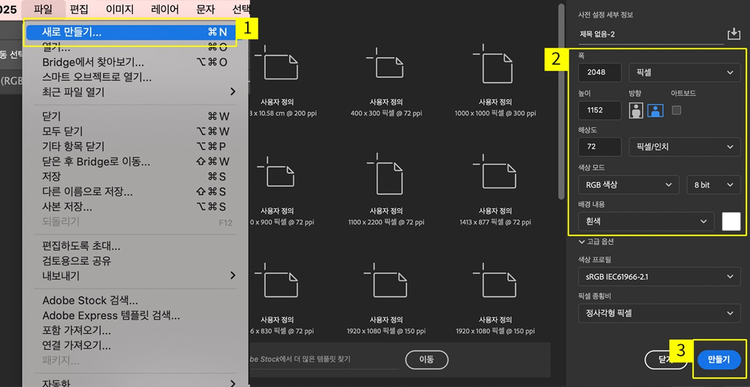Collapse the 고급 옵션 section
This screenshot has height=387, width=750.
coord(596,242)
